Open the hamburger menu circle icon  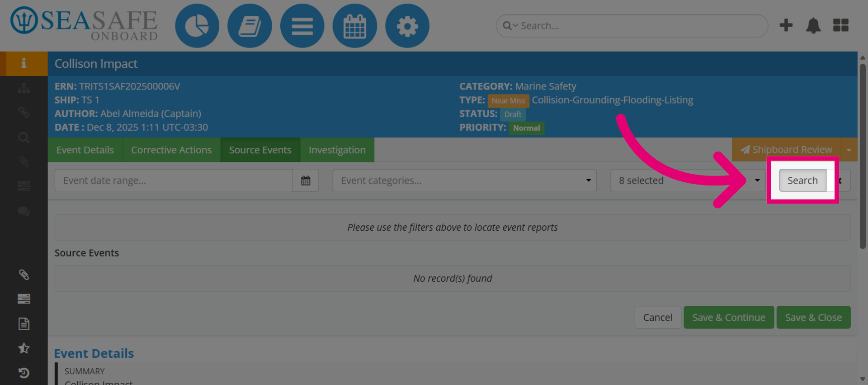pos(302,26)
